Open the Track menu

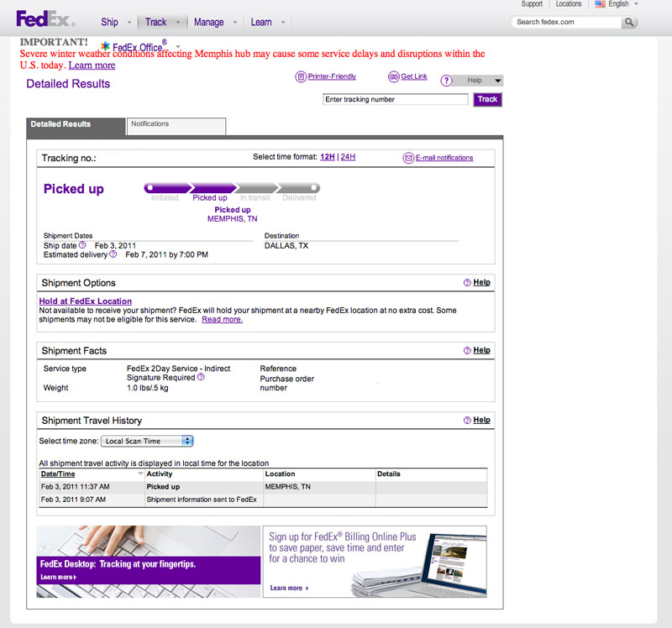[155, 23]
